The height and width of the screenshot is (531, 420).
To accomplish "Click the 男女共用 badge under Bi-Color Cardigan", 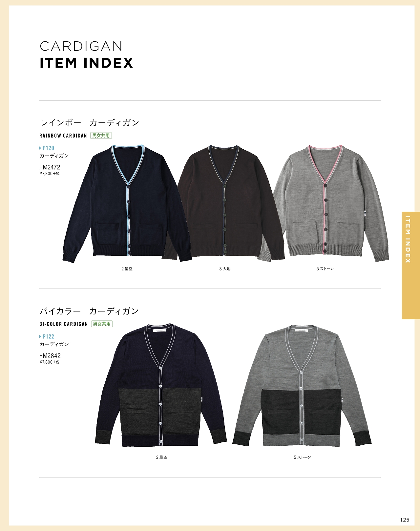I will (x=102, y=324).
